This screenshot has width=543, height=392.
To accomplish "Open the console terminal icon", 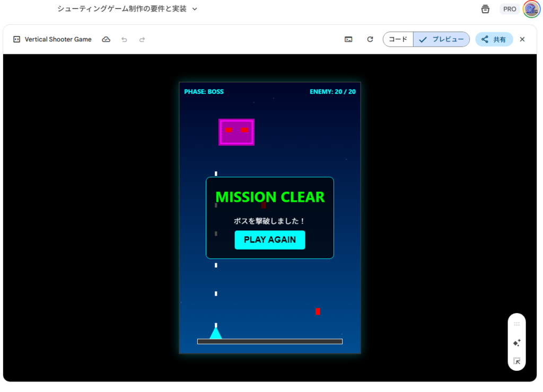I will [348, 39].
